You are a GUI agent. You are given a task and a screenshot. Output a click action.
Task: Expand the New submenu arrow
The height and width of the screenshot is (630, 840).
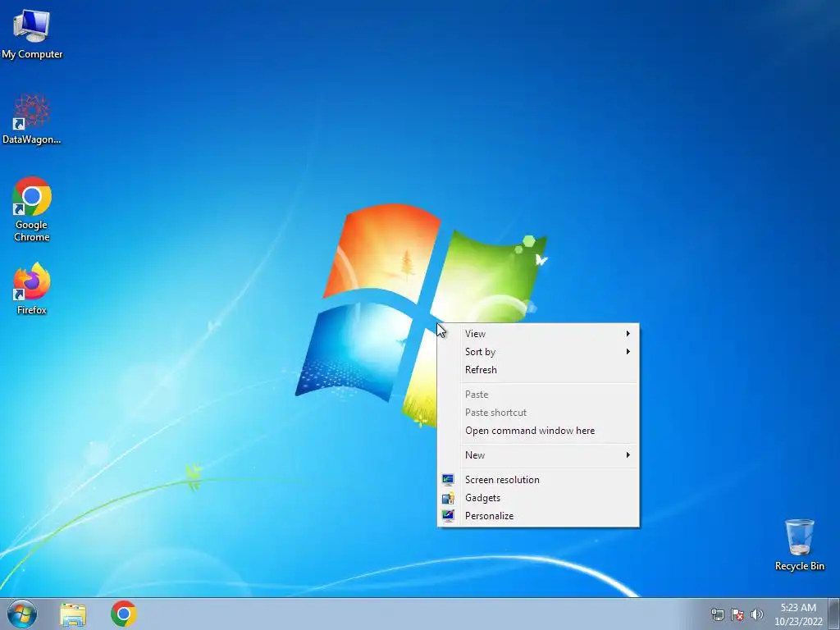click(628, 455)
